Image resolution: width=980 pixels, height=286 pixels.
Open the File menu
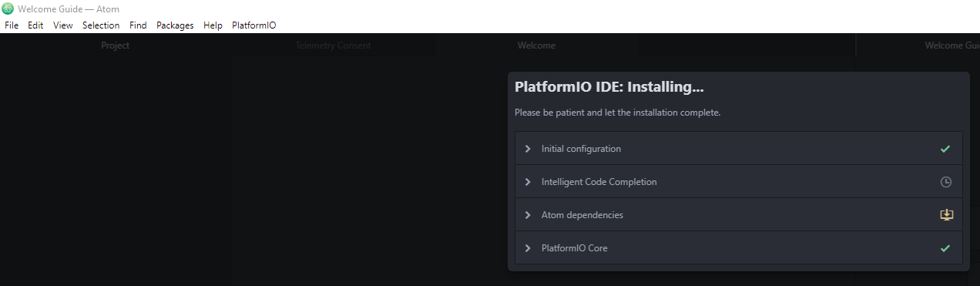tap(12, 25)
